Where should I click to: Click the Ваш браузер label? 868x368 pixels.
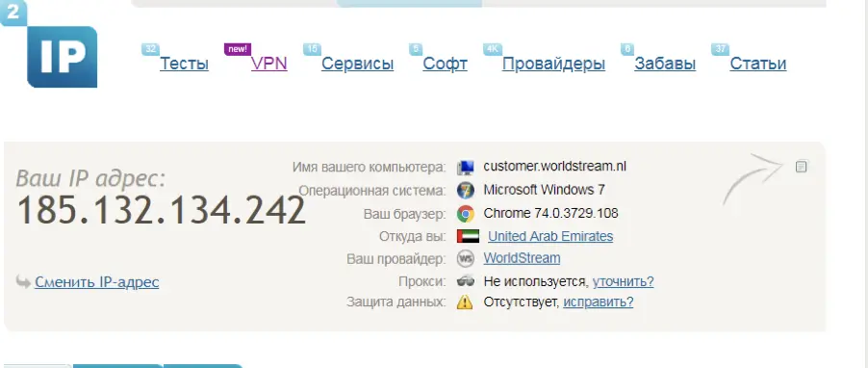click(x=405, y=214)
